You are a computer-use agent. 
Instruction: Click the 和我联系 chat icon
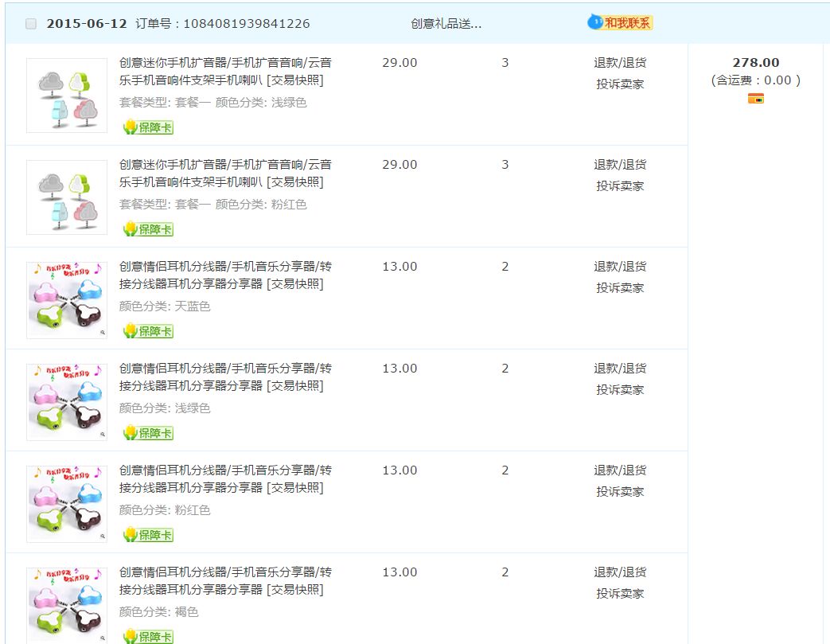[620, 23]
